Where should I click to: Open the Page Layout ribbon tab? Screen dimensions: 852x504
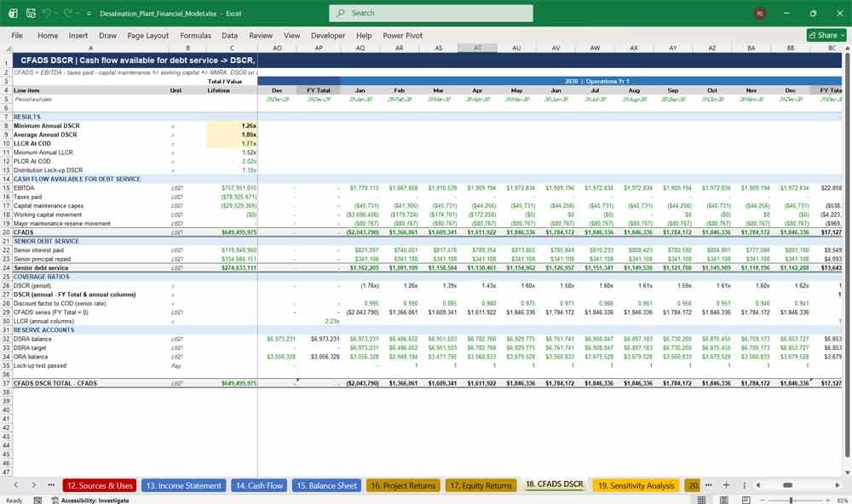[x=147, y=35]
